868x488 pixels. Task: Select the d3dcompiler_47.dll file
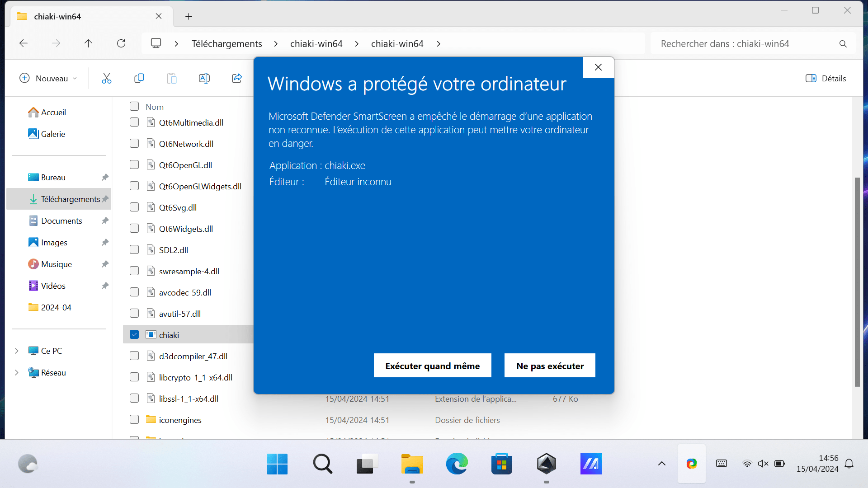click(193, 356)
